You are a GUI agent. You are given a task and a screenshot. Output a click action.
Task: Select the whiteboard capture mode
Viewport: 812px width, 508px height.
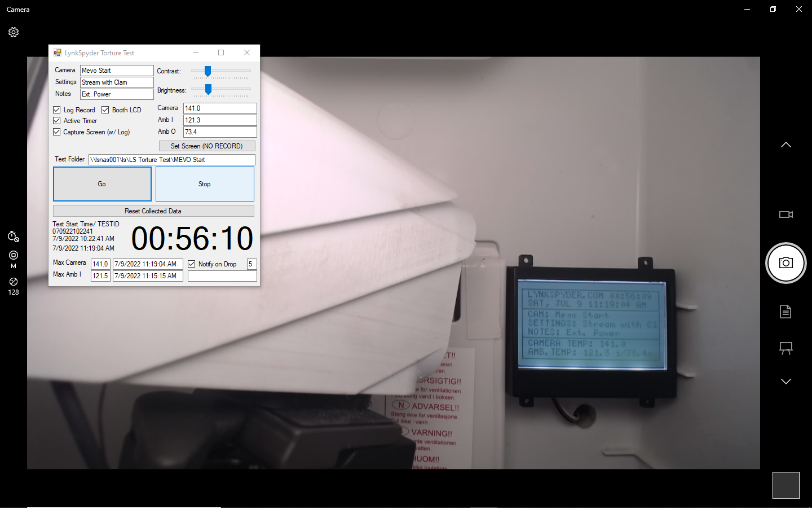[785, 348]
